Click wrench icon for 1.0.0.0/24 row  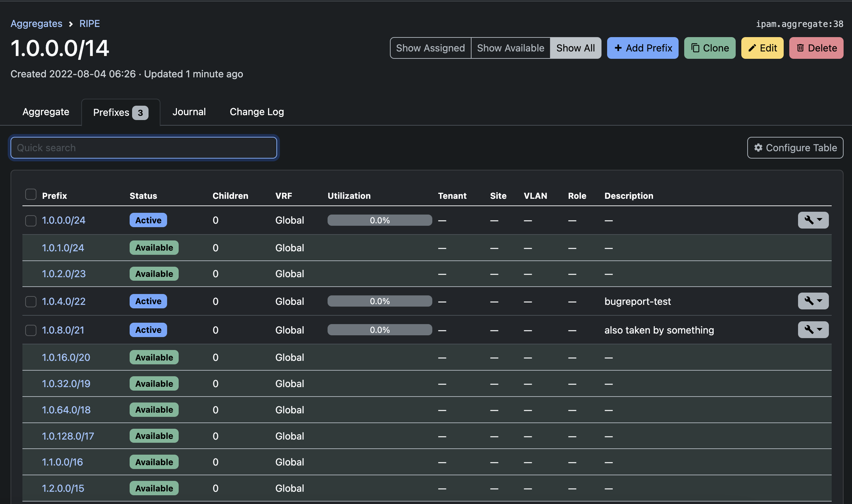[x=809, y=220]
